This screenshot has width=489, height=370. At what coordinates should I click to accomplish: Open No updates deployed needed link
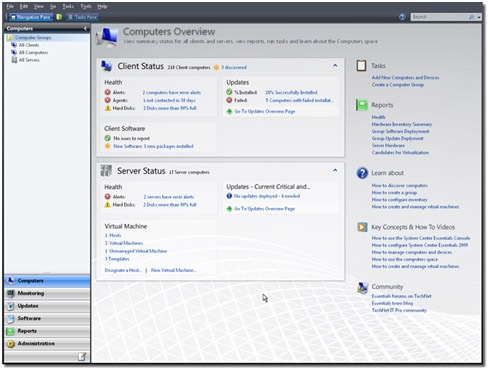[x=267, y=196]
